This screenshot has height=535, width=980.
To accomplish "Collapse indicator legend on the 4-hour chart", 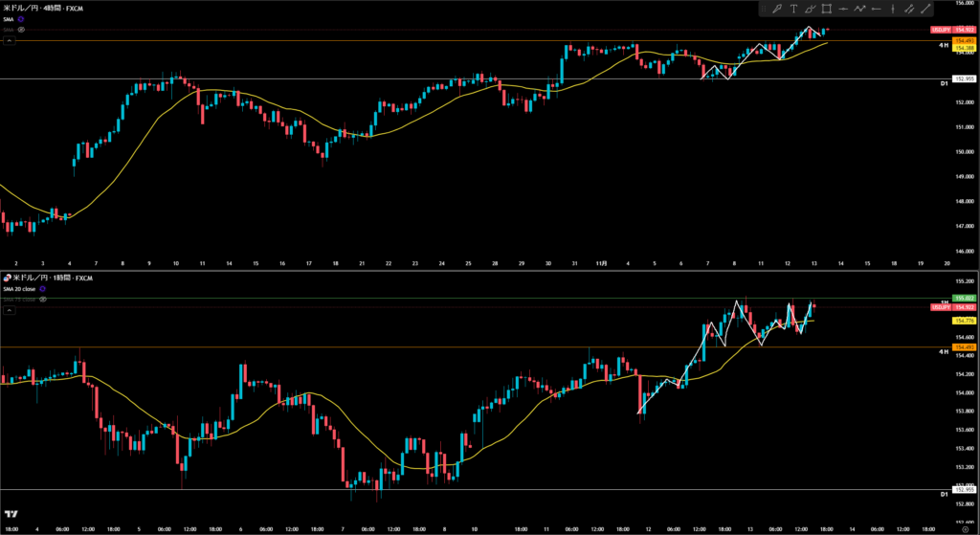I will pos(8,41).
